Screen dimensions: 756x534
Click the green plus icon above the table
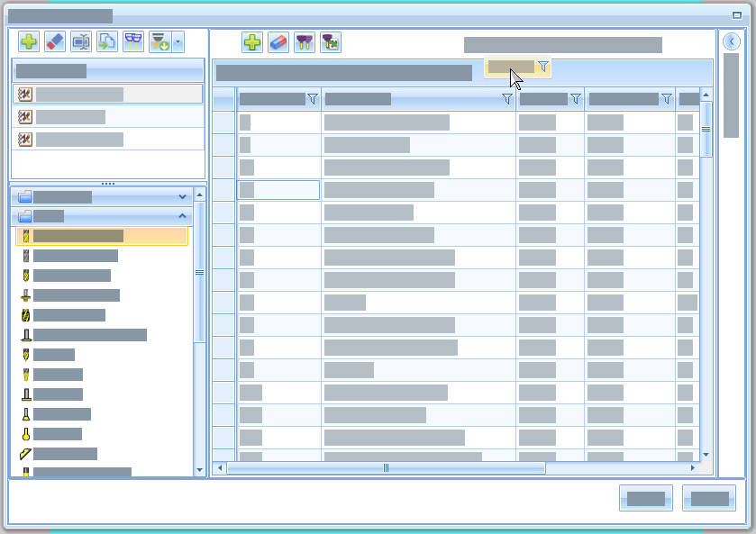(252, 42)
